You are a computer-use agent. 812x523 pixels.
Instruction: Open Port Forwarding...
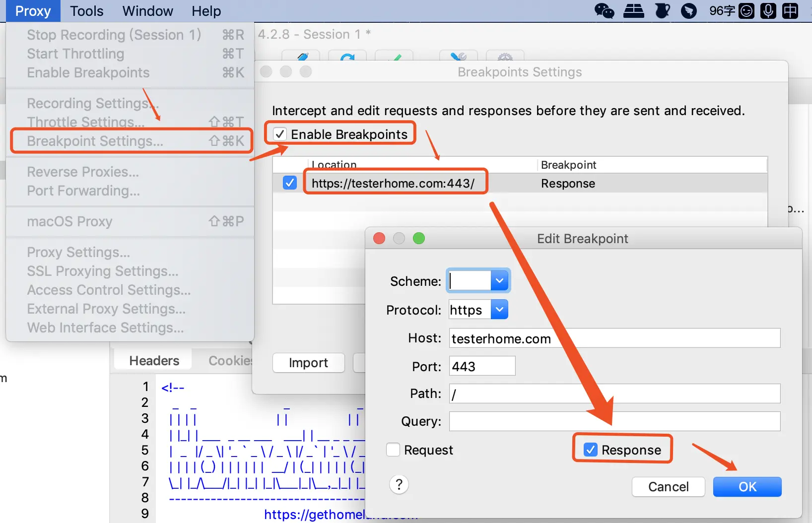(x=130, y=191)
